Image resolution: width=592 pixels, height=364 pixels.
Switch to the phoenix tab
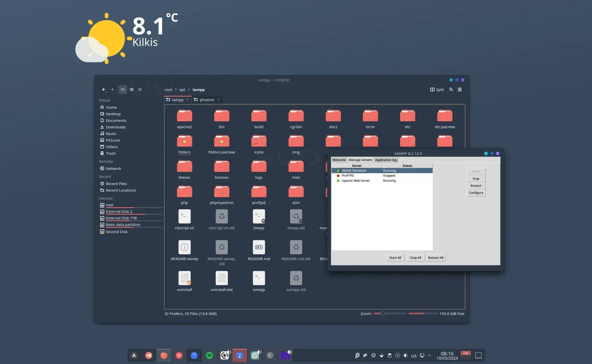click(207, 100)
